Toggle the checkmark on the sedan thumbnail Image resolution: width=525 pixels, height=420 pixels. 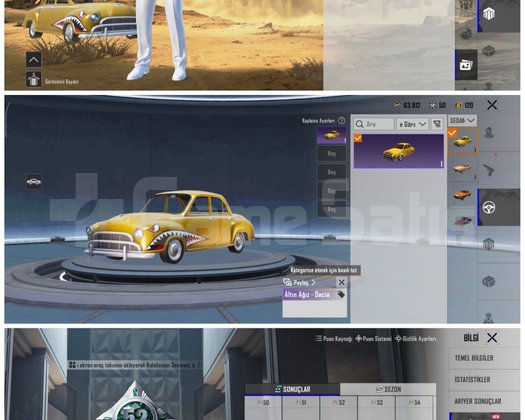pyautogui.click(x=452, y=133)
